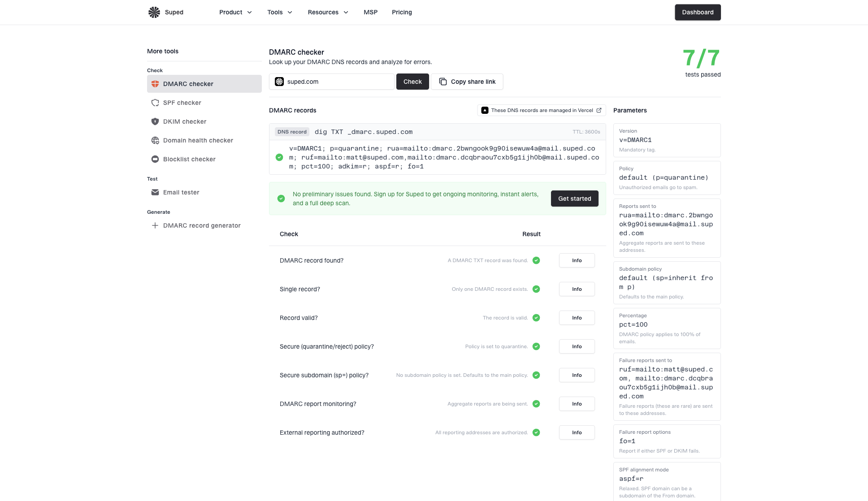This screenshot has width=868, height=501.
Task: Open the DMARC record generator
Action: pos(204,225)
